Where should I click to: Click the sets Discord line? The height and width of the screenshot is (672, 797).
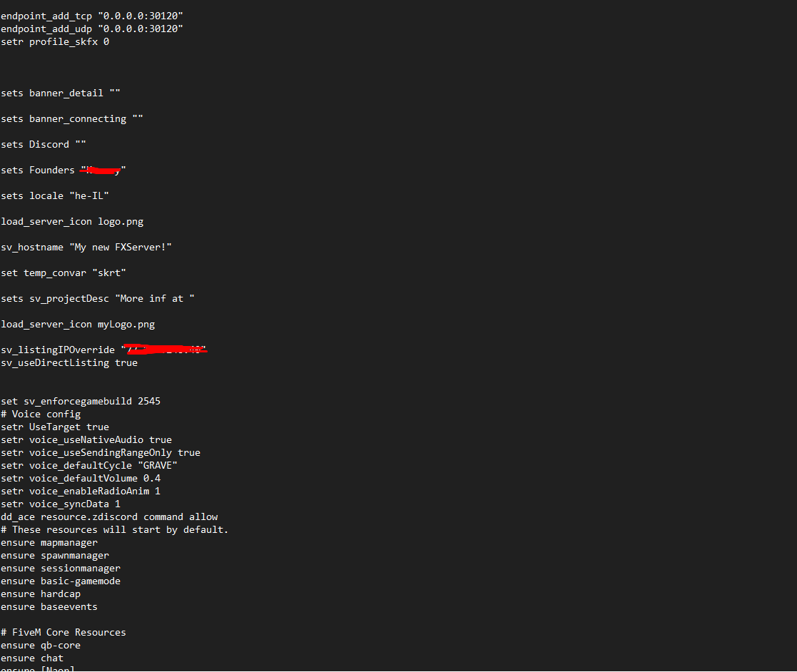tap(44, 144)
